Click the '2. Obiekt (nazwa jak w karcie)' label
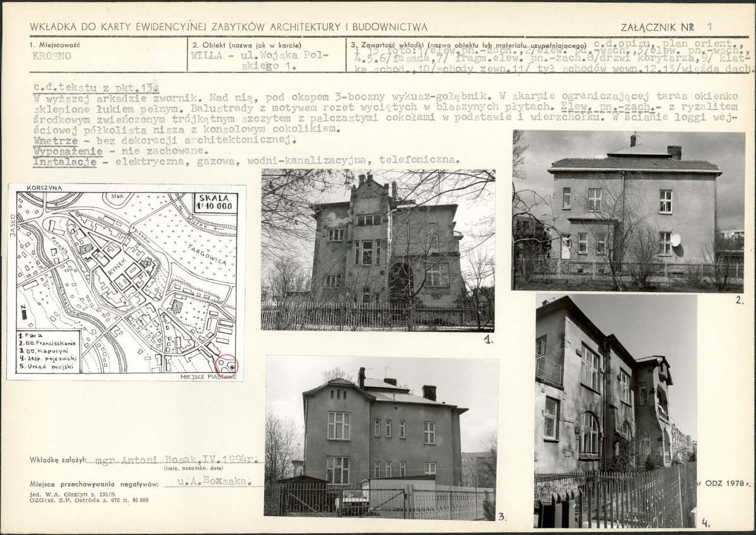Image resolution: width=756 pixels, height=535 pixels. 247,45
